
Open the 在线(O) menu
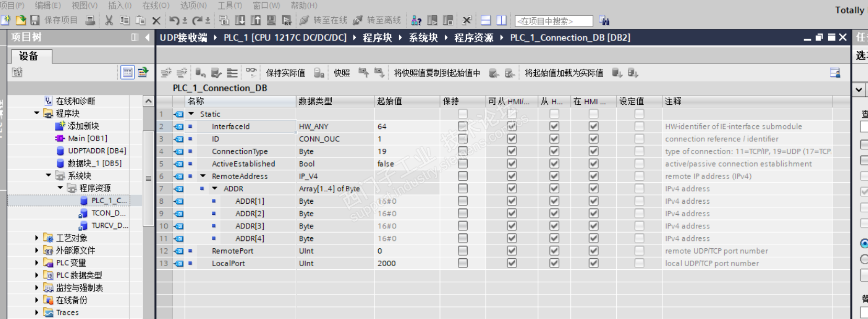pos(156,5)
